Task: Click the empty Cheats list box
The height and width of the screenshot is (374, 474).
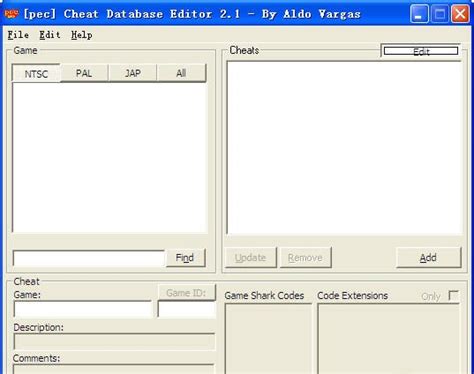Action: point(344,148)
